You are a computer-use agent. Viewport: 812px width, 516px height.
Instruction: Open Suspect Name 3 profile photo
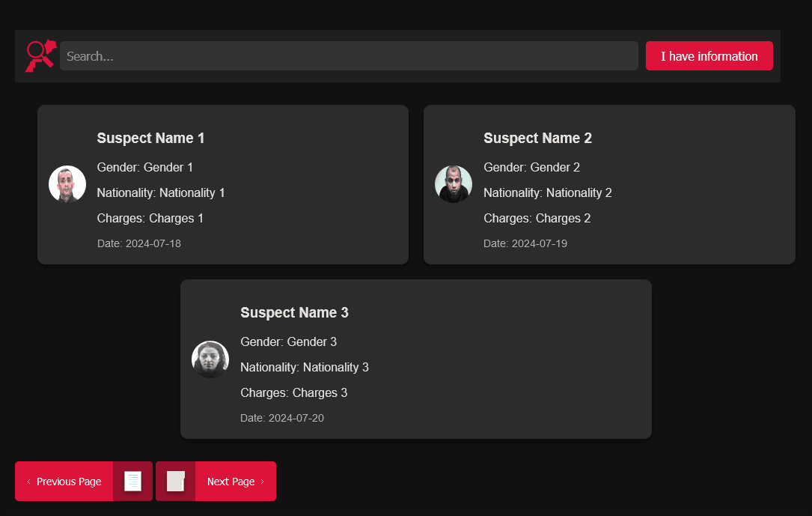[210, 359]
